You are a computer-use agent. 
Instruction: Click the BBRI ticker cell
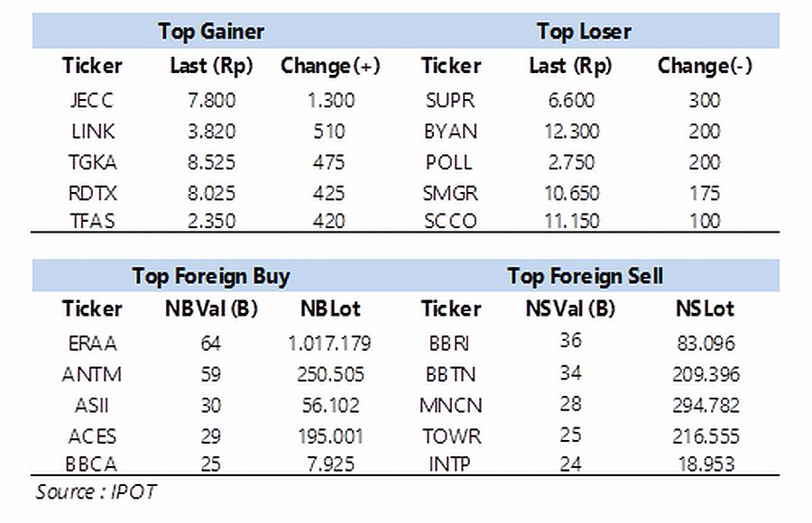[449, 344]
